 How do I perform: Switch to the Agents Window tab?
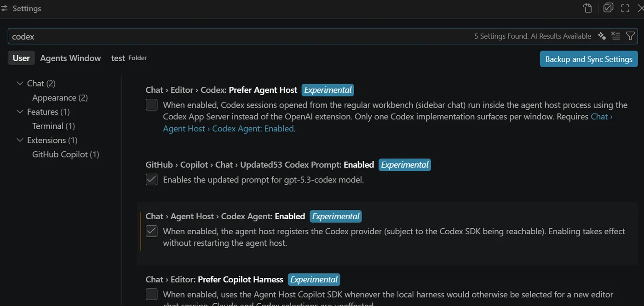click(70, 58)
